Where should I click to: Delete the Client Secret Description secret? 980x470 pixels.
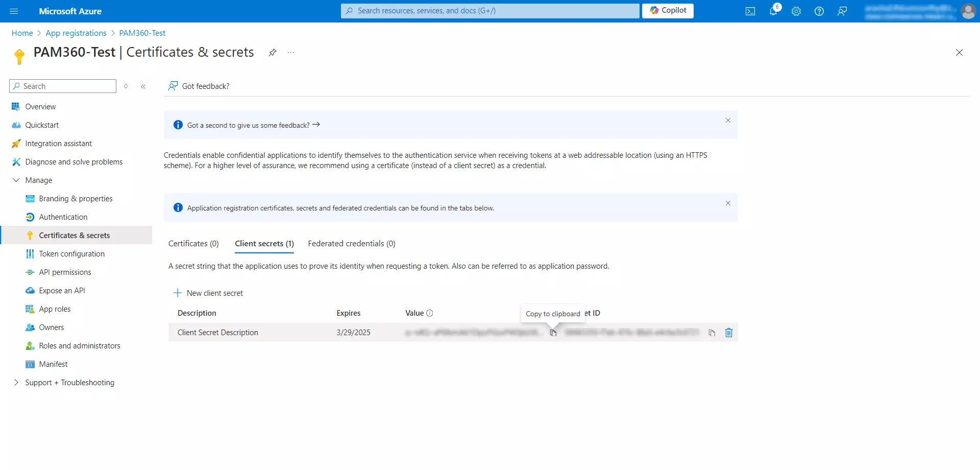point(729,333)
